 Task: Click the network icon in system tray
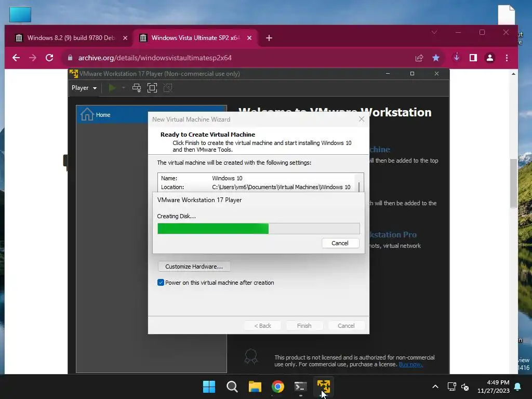451,387
